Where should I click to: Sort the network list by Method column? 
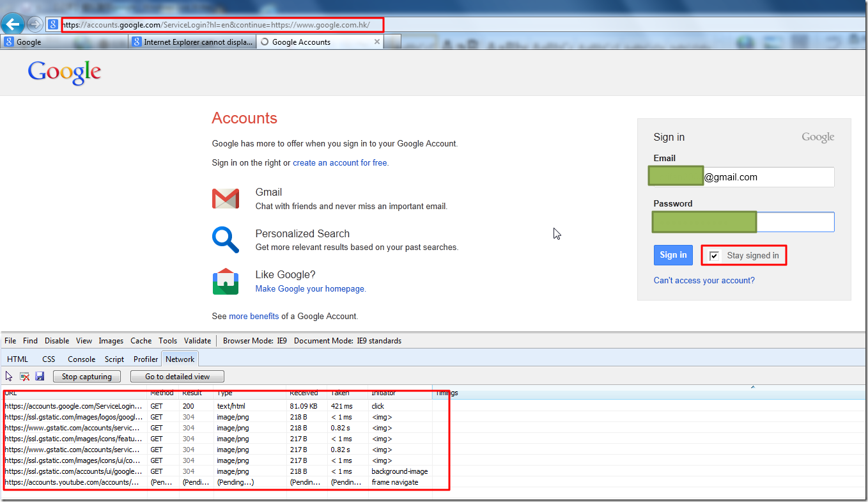(164, 393)
